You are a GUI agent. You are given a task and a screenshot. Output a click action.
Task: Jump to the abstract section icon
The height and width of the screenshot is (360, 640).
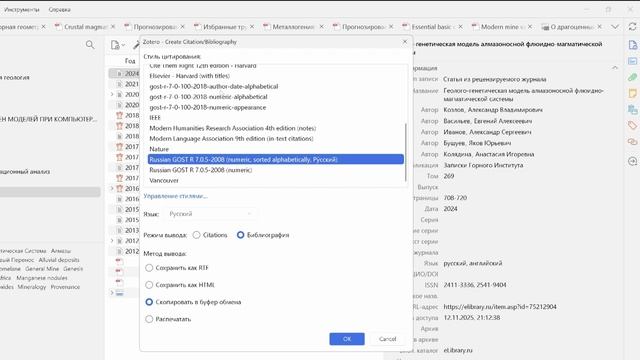click(633, 61)
